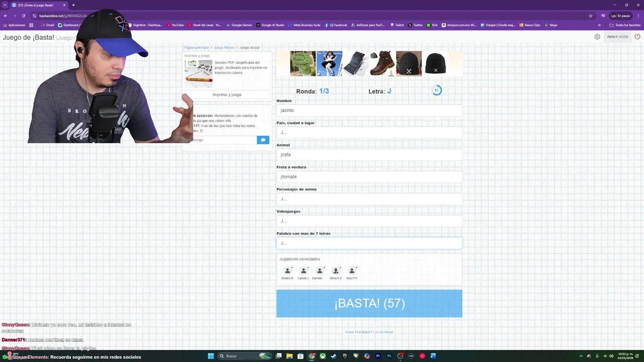This screenshot has height=362, width=644.
Task: Expand the bookmarks overflow chevron
Action: (599, 25)
